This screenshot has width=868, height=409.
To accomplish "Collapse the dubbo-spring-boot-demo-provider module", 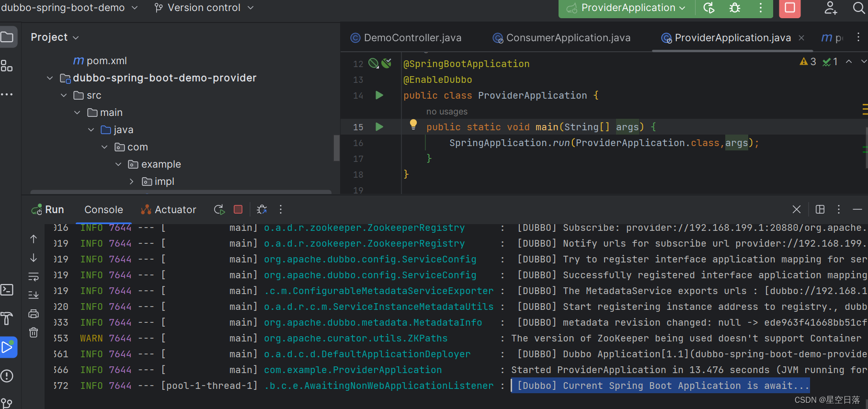I will [x=50, y=78].
